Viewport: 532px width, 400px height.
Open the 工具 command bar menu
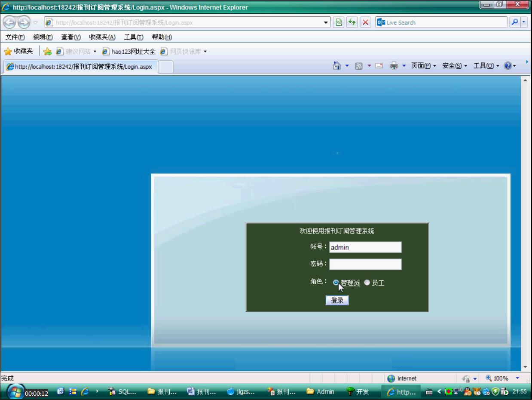click(486, 66)
